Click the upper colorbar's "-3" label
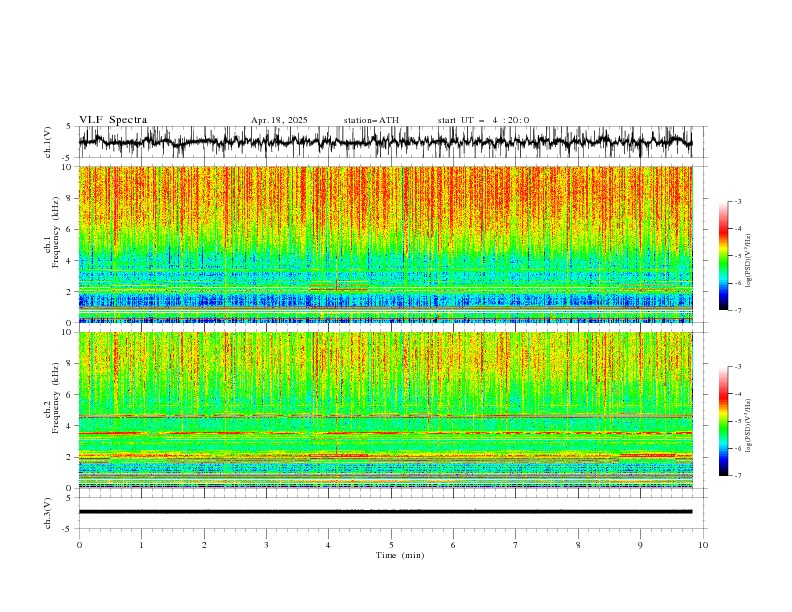792x612 pixels. pyautogui.click(x=737, y=201)
